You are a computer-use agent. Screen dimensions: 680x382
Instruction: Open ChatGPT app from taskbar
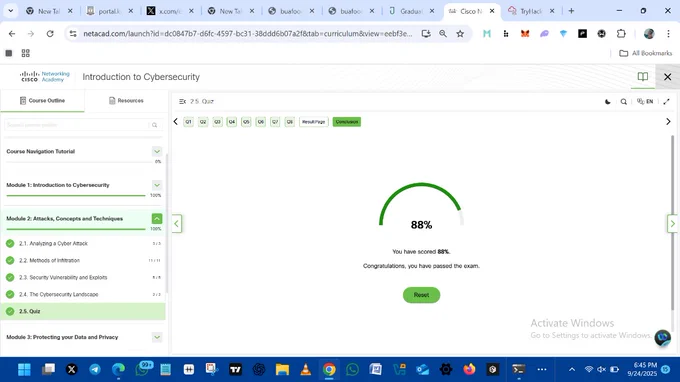point(259,369)
